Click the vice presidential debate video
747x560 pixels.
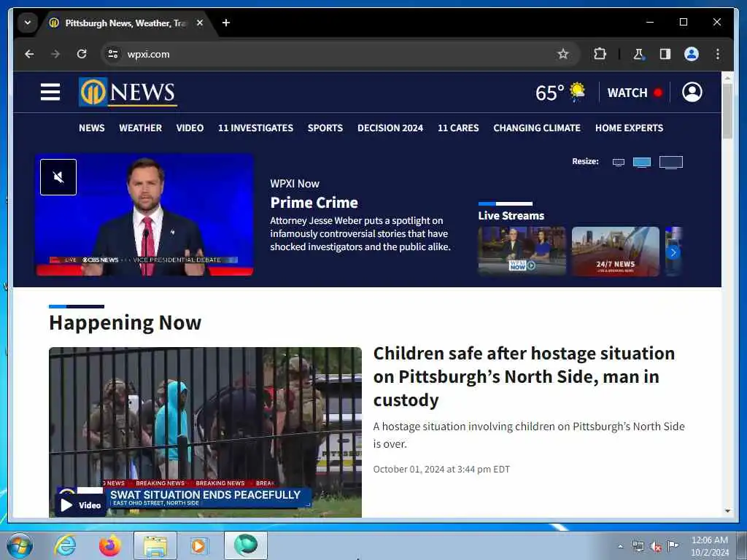tap(144, 215)
